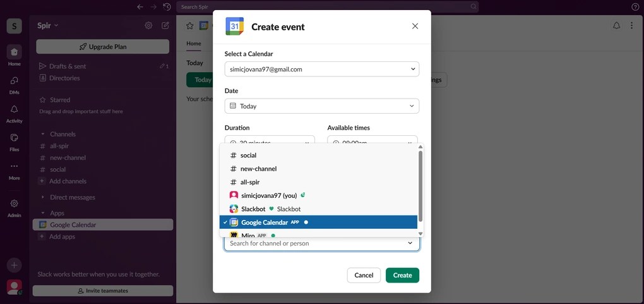The width and height of the screenshot is (644, 304).
Task: Open the Available times dropdown
Action: point(373,140)
